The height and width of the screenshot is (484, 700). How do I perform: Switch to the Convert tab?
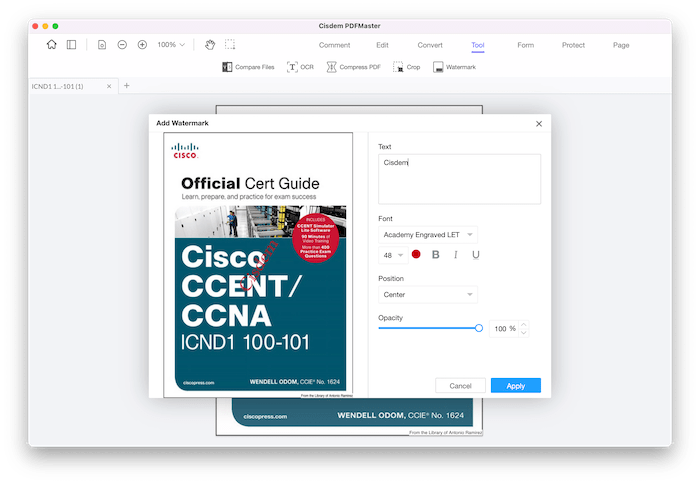pyautogui.click(x=430, y=45)
